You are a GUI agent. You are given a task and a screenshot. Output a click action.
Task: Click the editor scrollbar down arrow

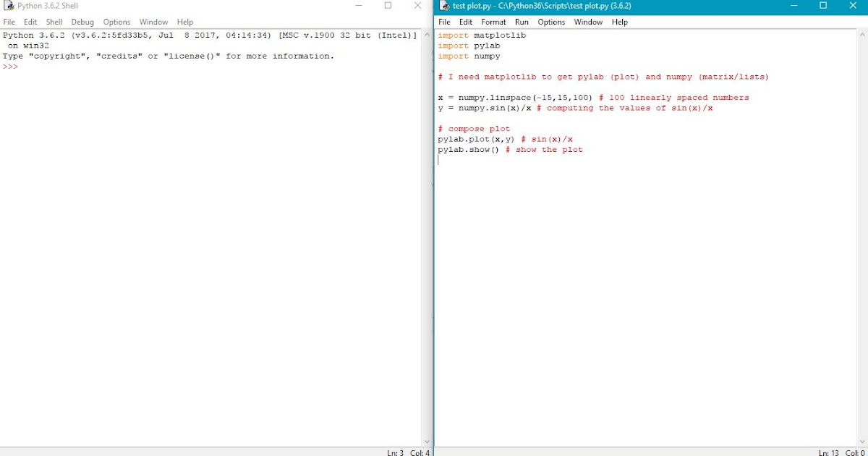pyautogui.click(x=862, y=440)
